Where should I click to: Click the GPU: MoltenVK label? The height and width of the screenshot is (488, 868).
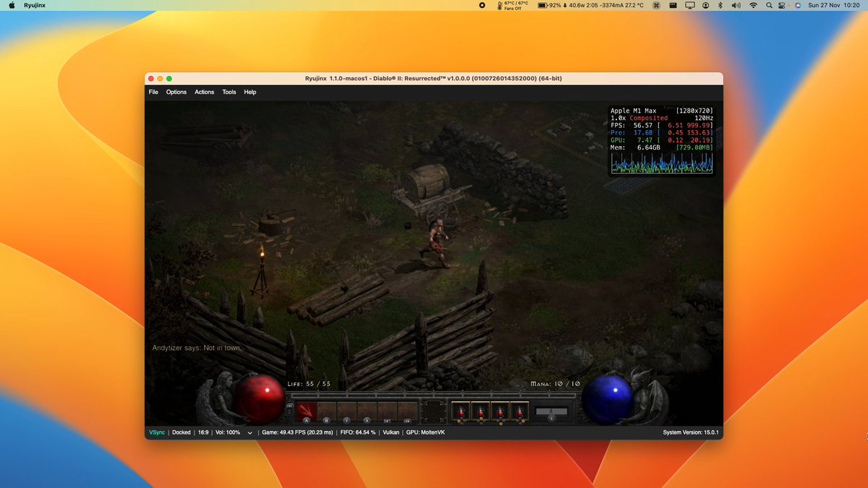[427, 432]
